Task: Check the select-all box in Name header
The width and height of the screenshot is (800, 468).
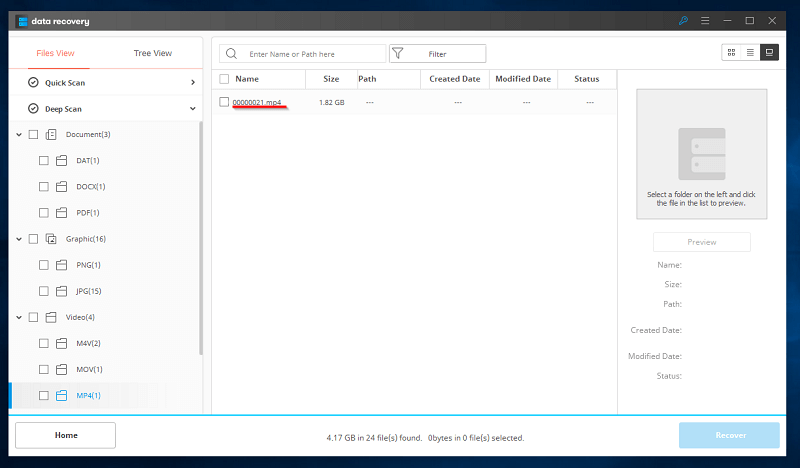Action: point(224,79)
